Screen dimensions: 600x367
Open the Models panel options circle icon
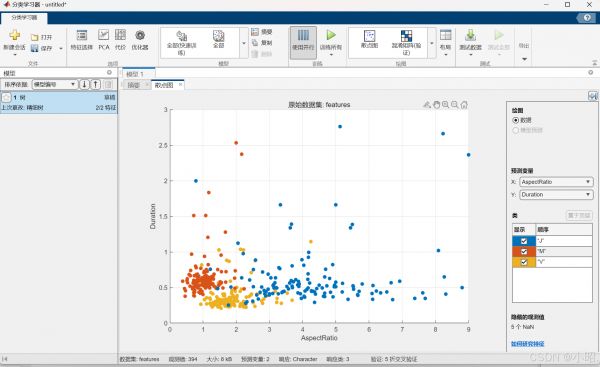[x=109, y=72]
